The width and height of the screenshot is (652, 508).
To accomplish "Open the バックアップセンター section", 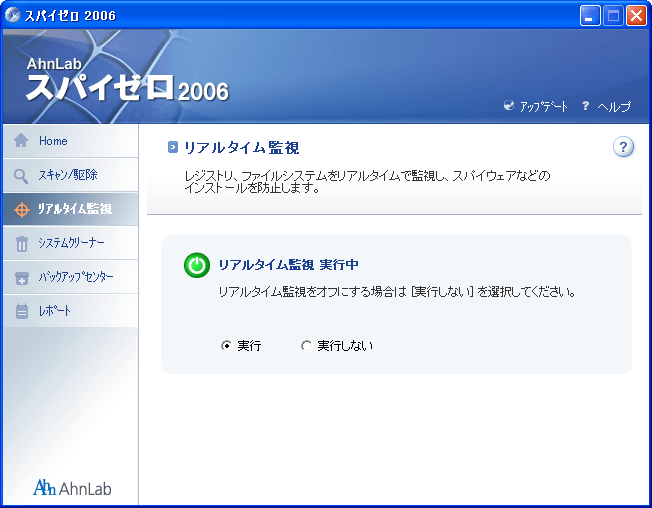I will click(x=70, y=277).
